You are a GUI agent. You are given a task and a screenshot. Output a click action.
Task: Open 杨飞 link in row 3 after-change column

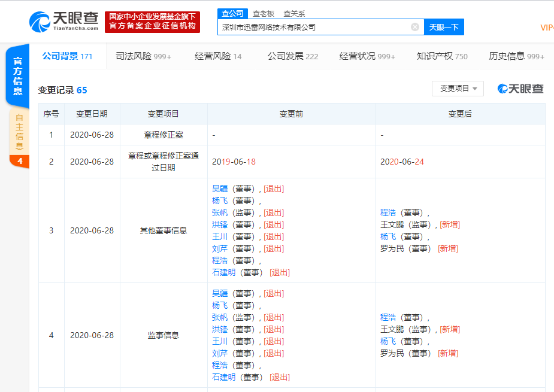tap(388, 237)
